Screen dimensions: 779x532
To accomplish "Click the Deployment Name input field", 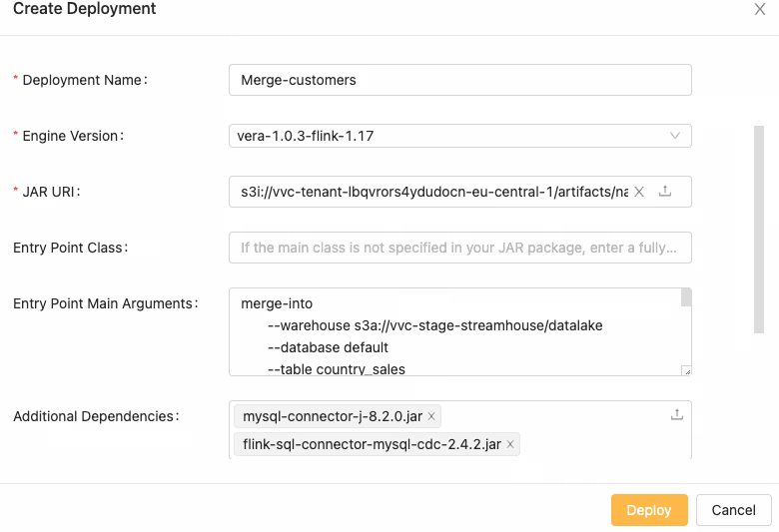I will tap(460, 80).
